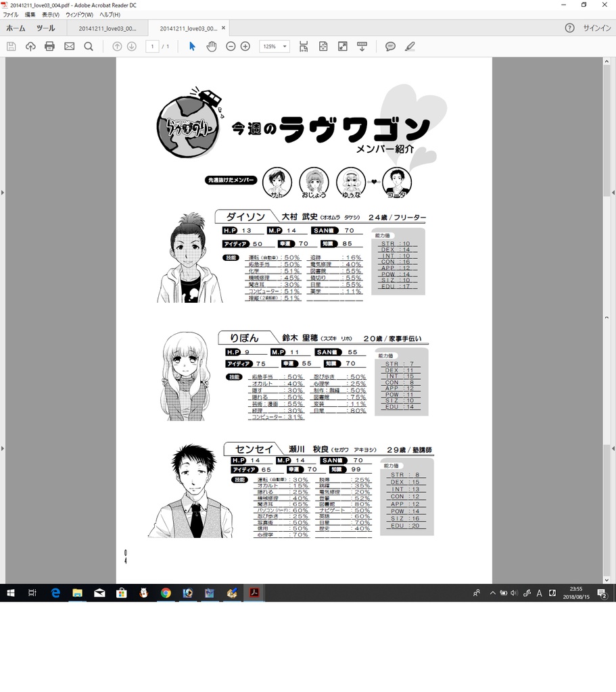
Task: Open Microsoft Store from taskbar
Action: [x=122, y=593]
